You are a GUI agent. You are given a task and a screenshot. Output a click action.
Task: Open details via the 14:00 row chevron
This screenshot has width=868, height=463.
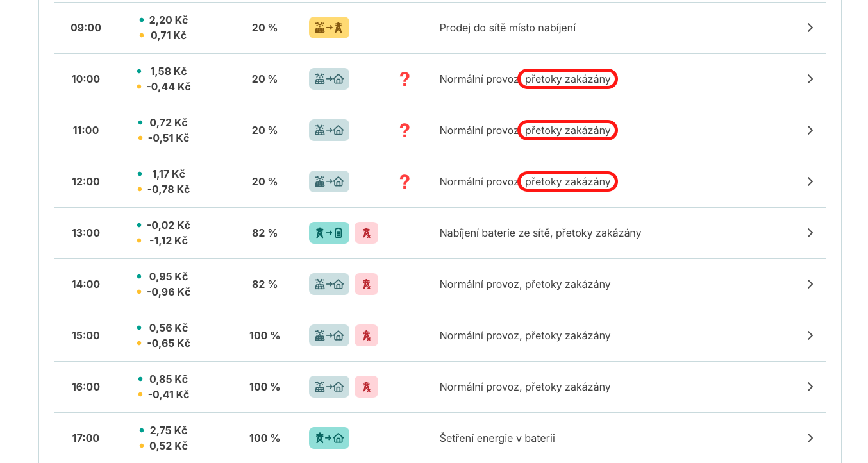coord(810,284)
